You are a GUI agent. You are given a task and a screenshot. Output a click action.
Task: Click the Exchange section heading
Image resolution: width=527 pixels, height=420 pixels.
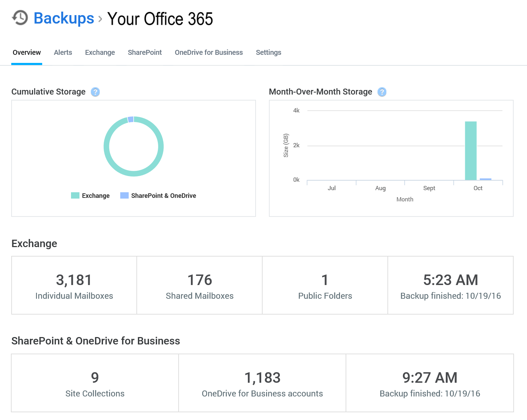34,244
